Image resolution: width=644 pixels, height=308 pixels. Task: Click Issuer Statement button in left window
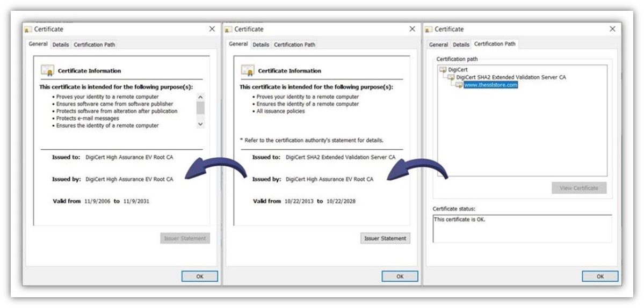(185, 238)
